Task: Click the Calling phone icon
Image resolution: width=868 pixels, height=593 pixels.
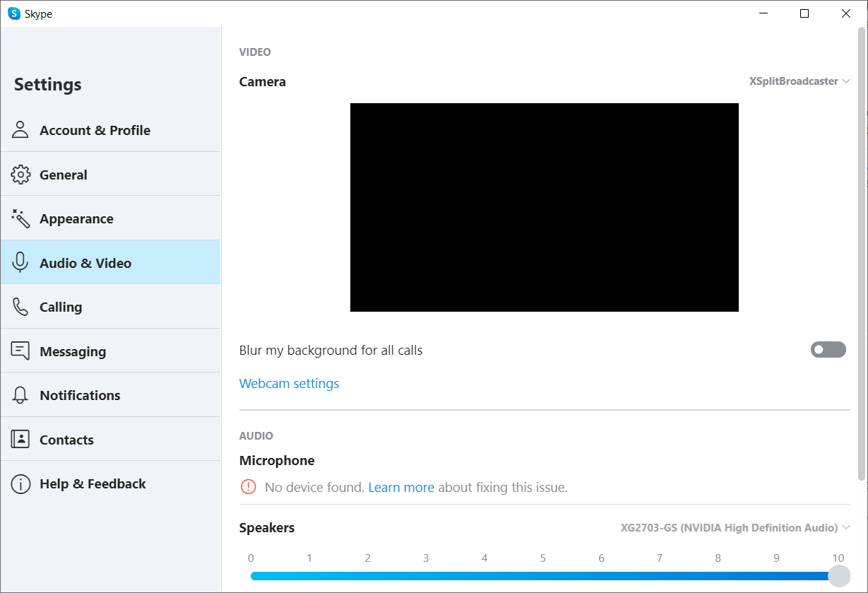Action: [20, 307]
